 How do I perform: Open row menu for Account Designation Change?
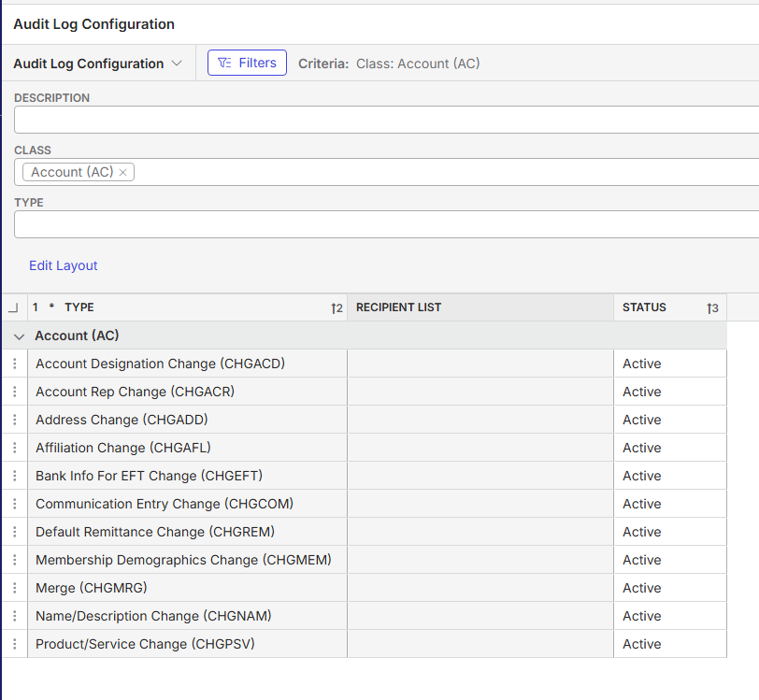(15, 364)
